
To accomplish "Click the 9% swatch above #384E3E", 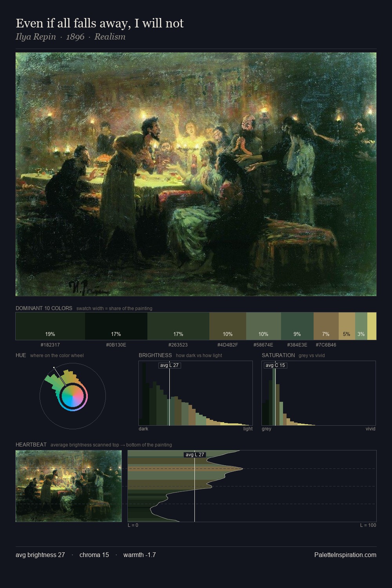I will [297, 326].
